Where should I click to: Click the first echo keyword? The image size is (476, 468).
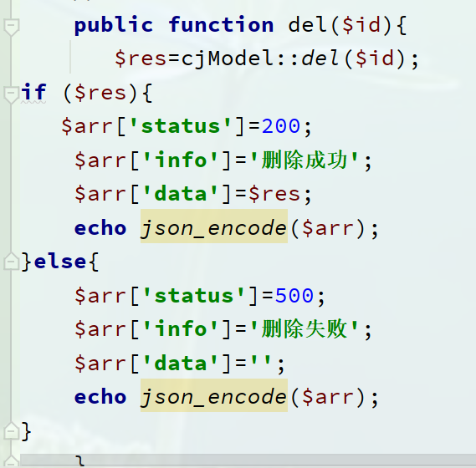coord(100,227)
